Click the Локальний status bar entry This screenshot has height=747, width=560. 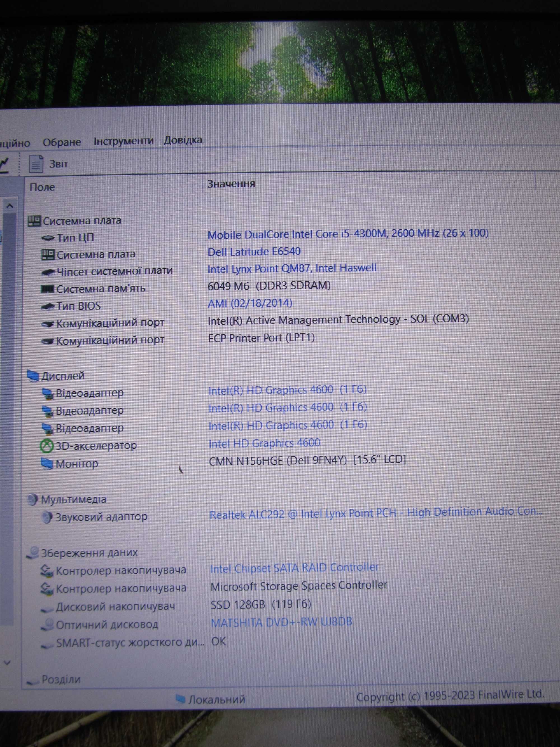click(210, 699)
